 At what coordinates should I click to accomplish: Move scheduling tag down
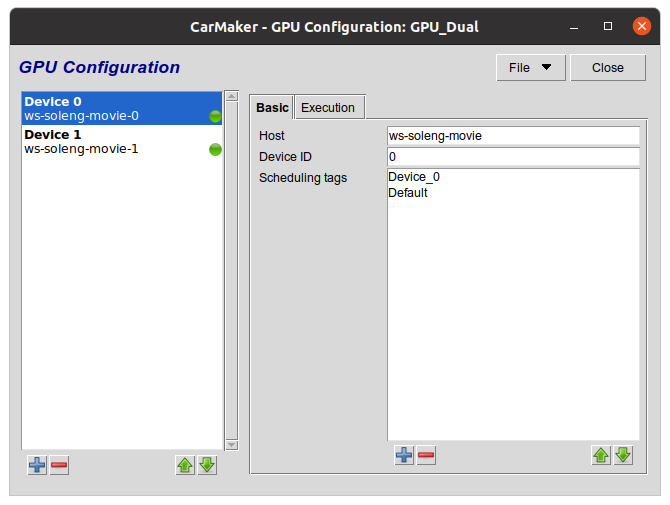pyautogui.click(x=623, y=456)
